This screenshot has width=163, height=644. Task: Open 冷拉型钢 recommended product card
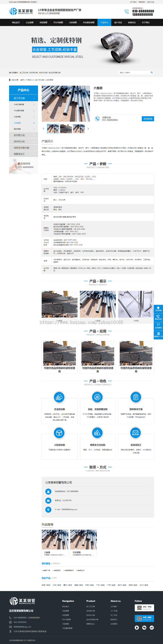coord(83,543)
